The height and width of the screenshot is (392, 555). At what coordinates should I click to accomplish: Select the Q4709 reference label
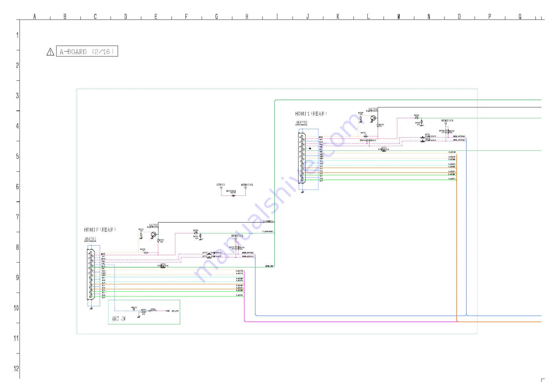pos(373,109)
